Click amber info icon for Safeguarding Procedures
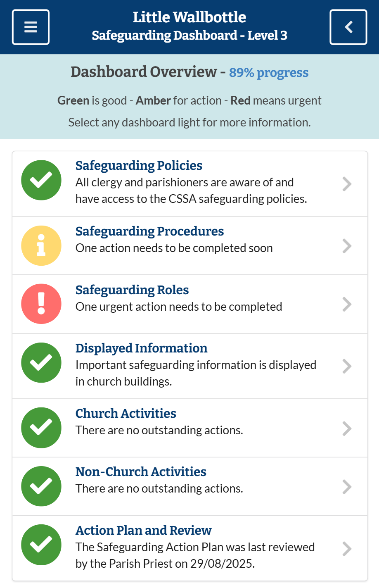 [41, 245]
